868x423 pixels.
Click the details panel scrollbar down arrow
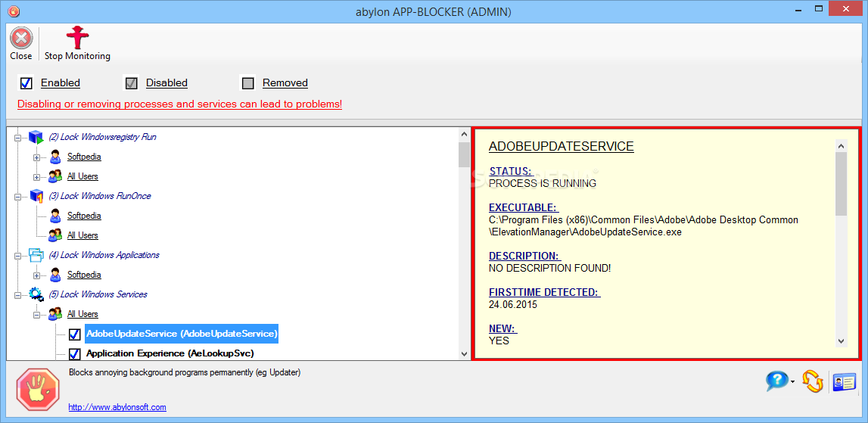point(841,341)
